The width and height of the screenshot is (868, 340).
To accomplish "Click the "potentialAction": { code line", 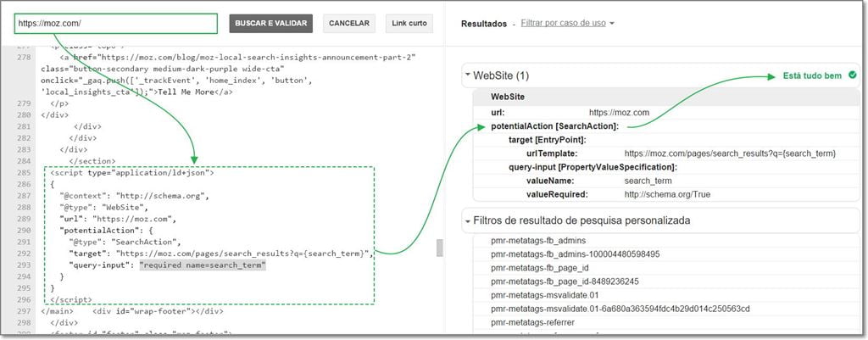I will [x=108, y=231].
